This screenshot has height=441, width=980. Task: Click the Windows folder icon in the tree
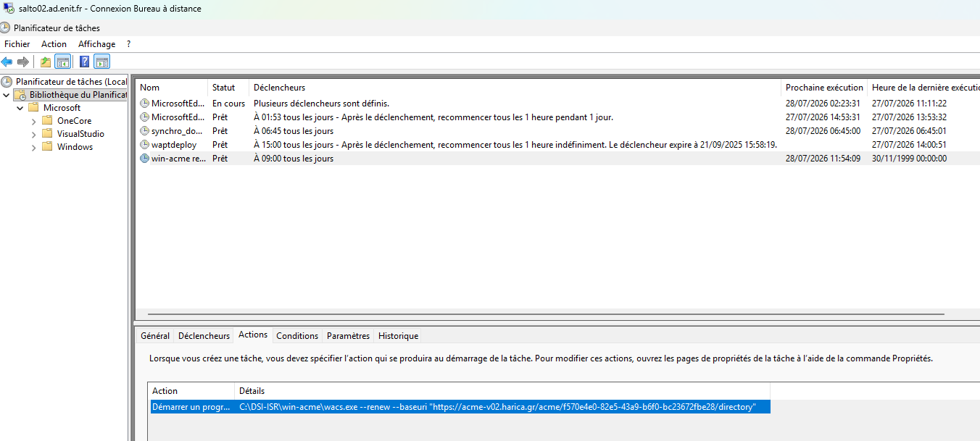47,147
